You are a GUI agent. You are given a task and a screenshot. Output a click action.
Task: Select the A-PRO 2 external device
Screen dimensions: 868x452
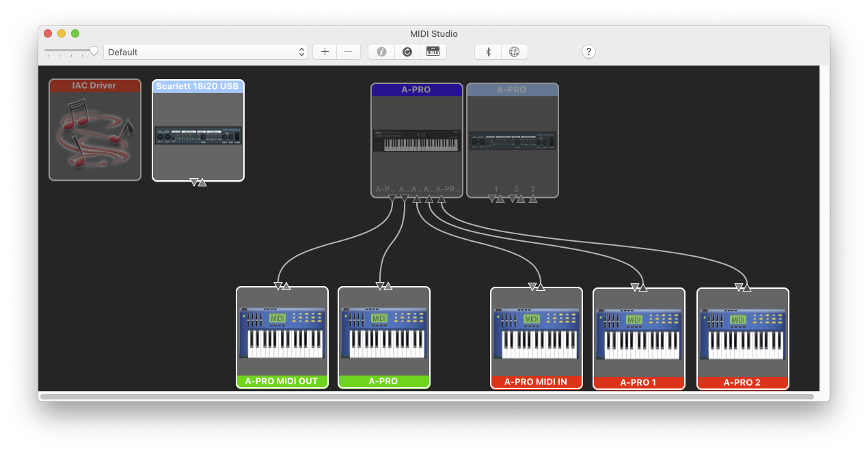(x=743, y=339)
